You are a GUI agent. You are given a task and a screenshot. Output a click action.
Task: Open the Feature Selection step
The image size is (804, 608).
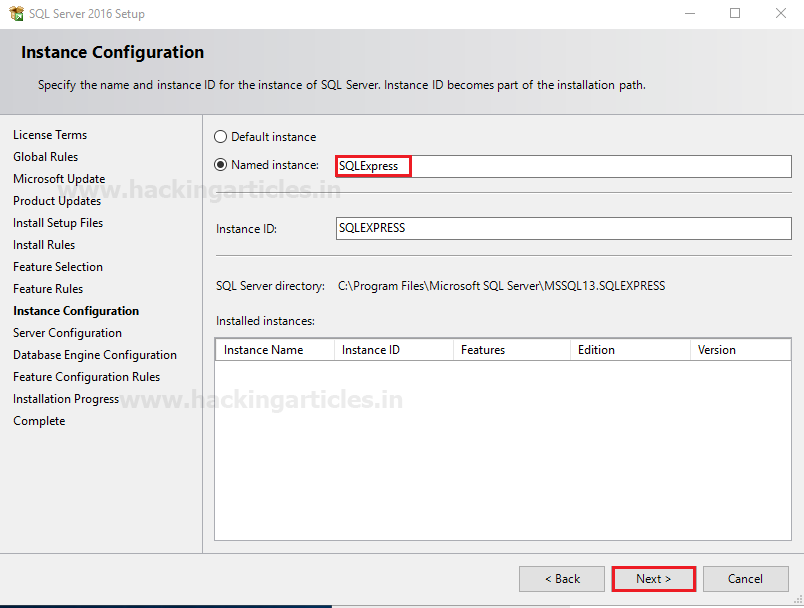click(x=58, y=267)
